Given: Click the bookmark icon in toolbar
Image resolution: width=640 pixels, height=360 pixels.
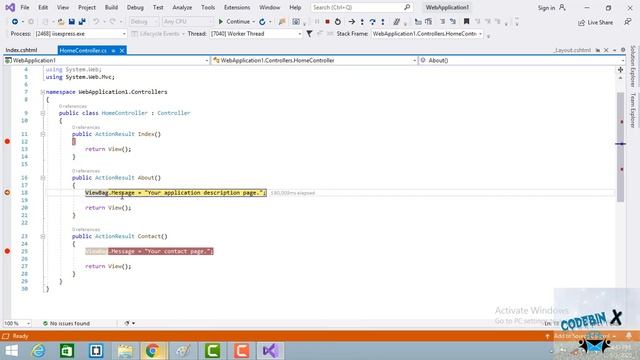Looking at the screenshot, I should 467,22.
